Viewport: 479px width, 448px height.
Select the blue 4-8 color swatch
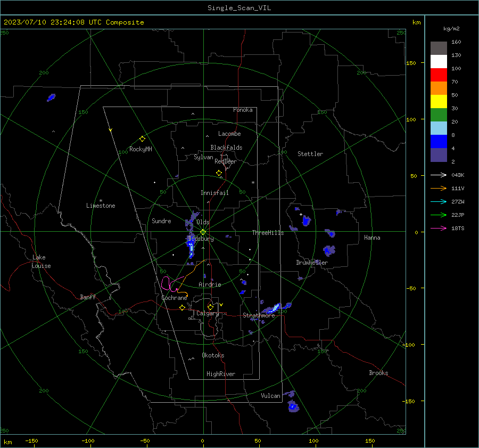point(439,142)
